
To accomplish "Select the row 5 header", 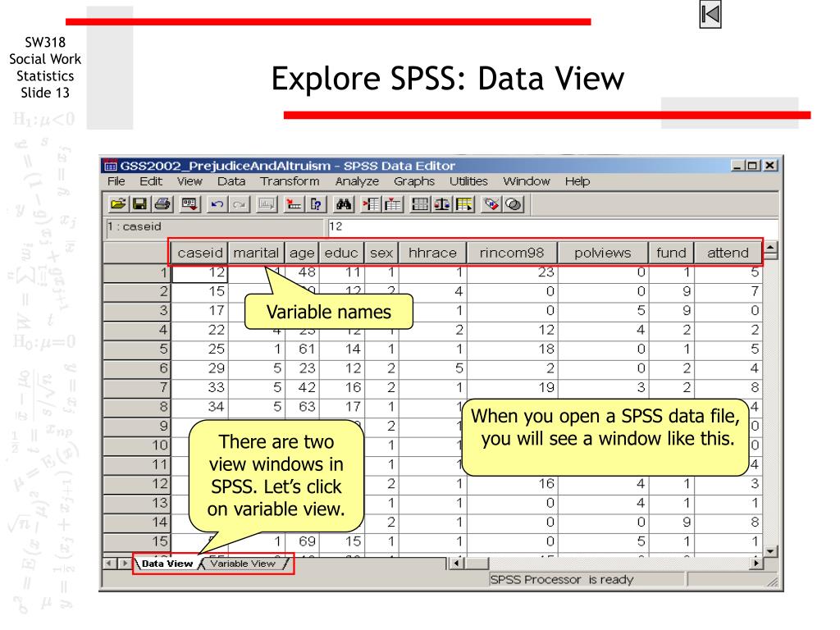I will 137,349.
